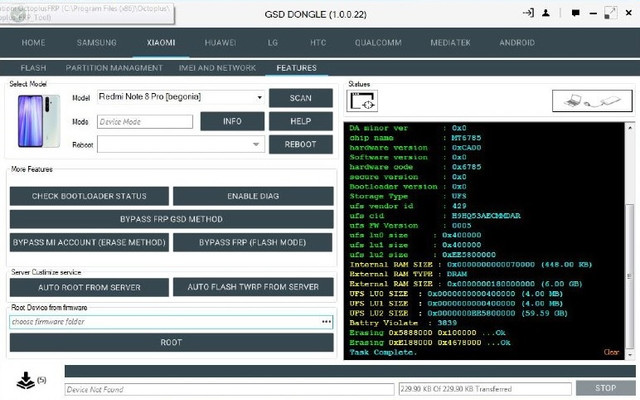Viewport: 640px width, 400px height.
Task: Click the Task Complete. log line
Action: [383, 352]
